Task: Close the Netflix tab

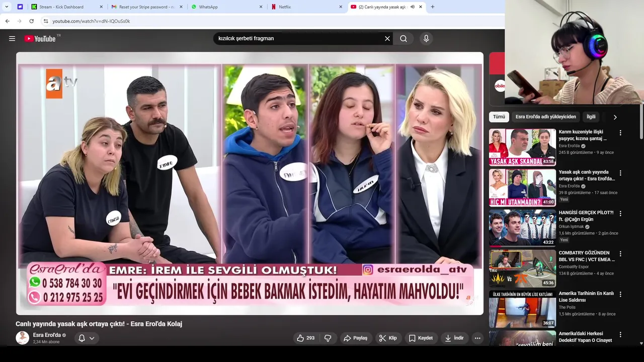Action: [x=341, y=7]
